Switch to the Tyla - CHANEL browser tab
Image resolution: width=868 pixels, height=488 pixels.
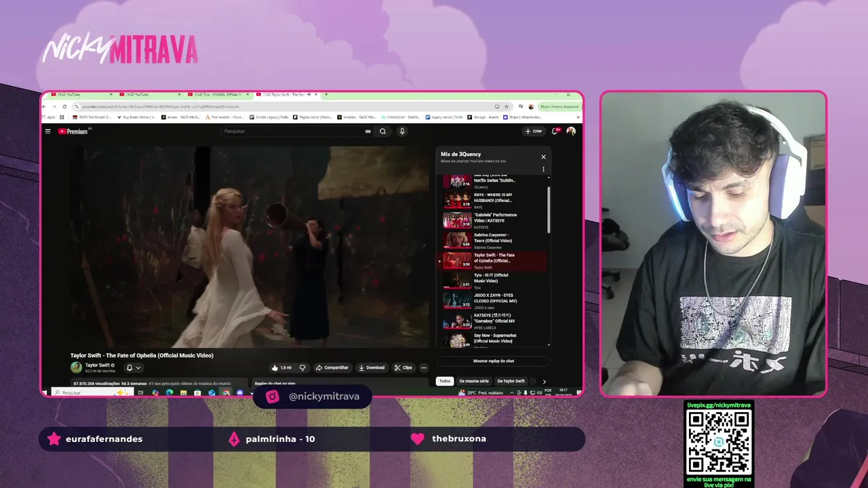(217, 95)
